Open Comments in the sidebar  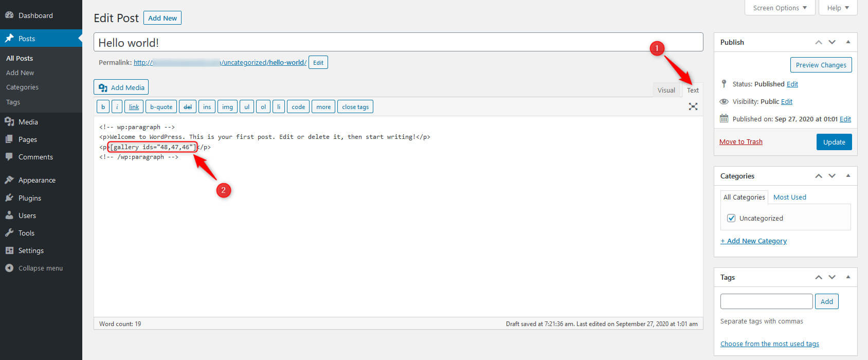[x=35, y=157]
